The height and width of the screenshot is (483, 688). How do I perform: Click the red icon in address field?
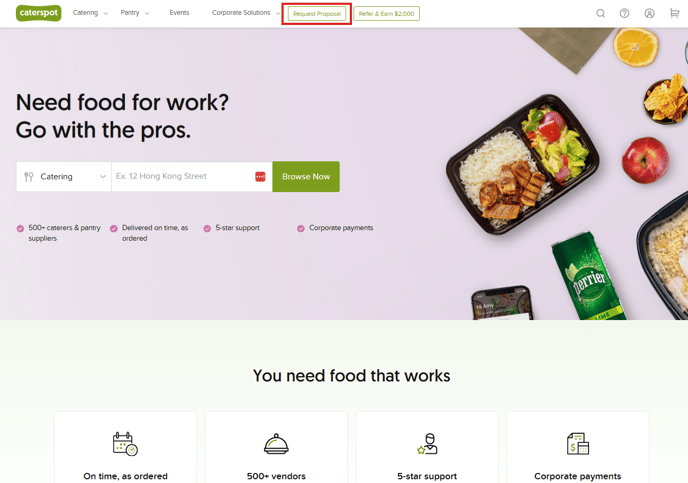[260, 176]
